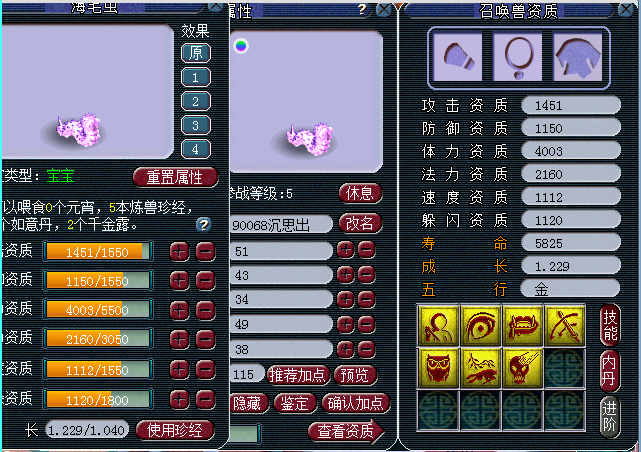The image size is (641, 452).
Task: Select the eye skill icon
Action: point(481,325)
